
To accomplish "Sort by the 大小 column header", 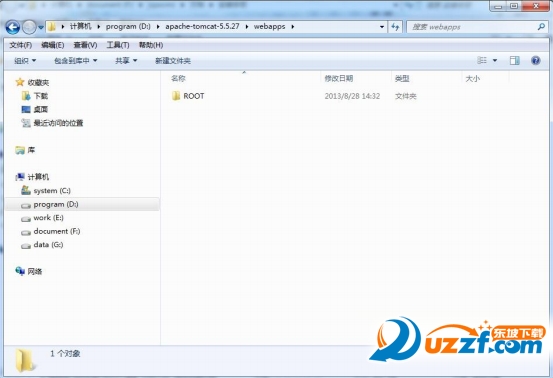I will tap(473, 79).
